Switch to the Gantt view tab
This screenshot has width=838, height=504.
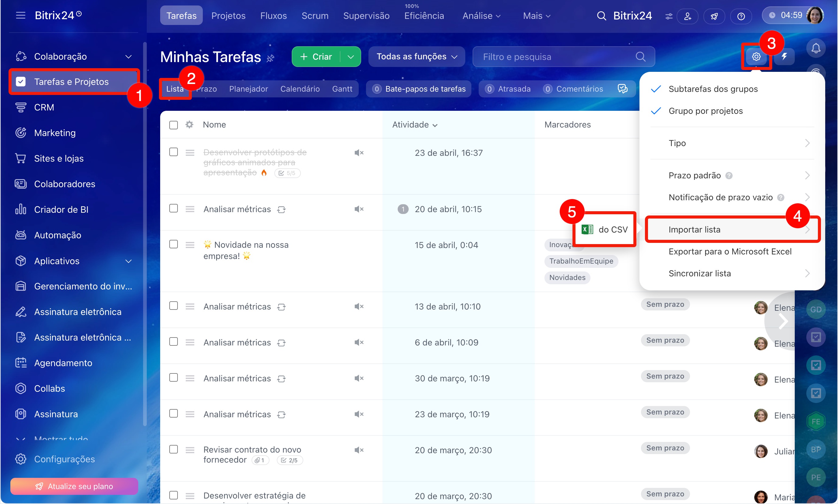tap(342, 89)
